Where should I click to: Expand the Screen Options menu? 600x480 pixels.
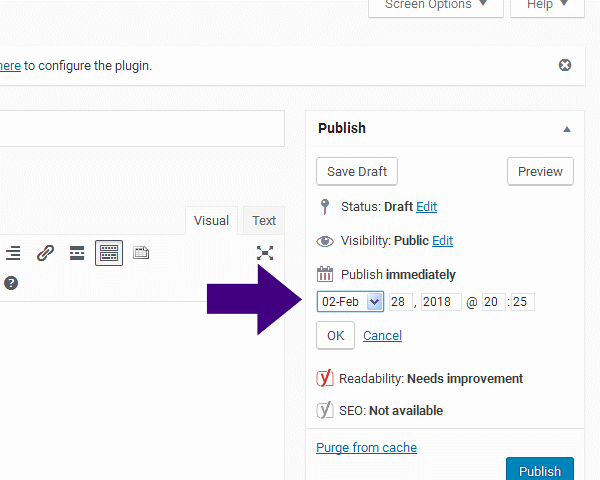pos(435,5)
